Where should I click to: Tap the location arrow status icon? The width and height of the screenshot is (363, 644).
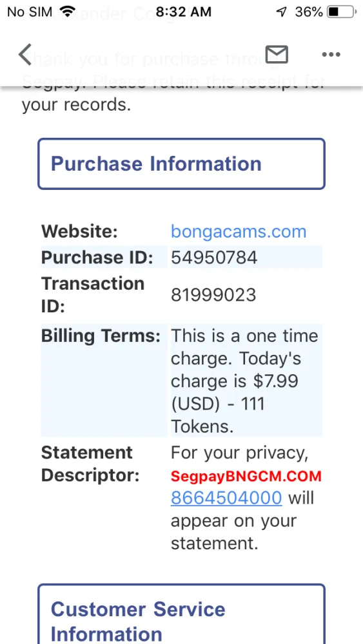[x=281, y=12]
